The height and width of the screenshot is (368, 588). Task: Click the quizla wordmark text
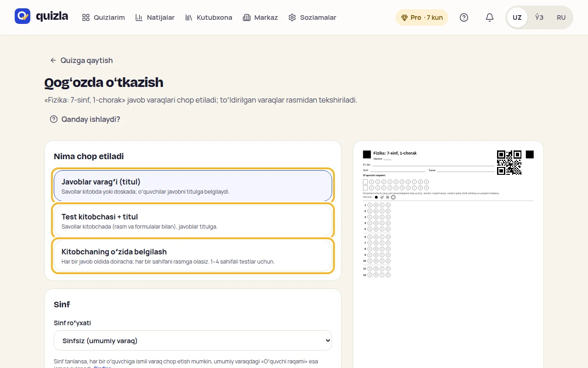52,17
